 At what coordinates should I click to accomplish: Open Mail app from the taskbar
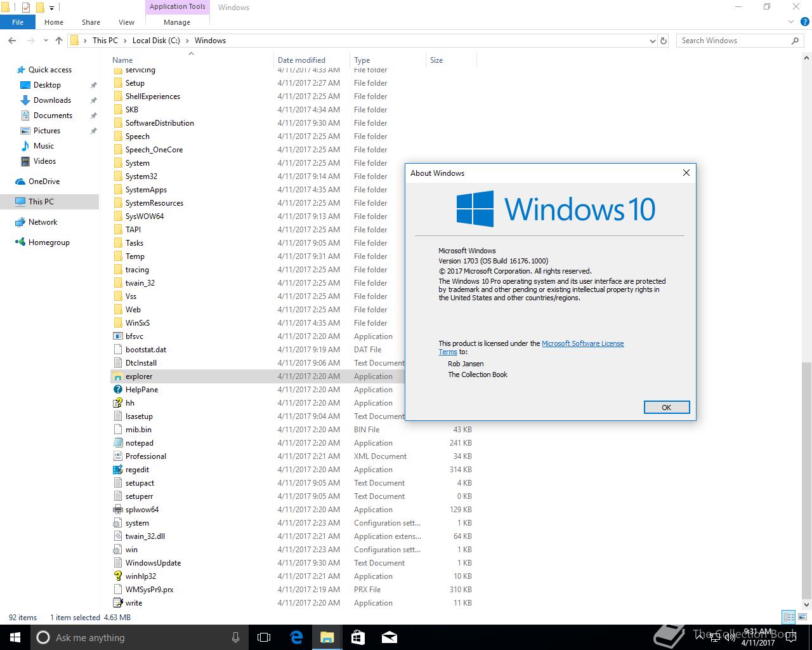pos(389,637)
